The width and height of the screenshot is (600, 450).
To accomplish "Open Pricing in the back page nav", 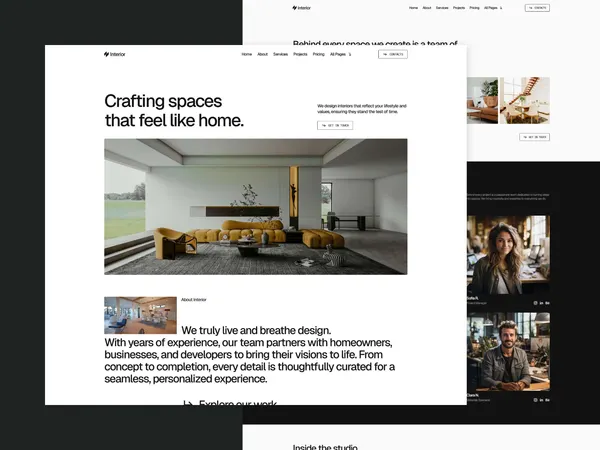I will click(474, 8).
